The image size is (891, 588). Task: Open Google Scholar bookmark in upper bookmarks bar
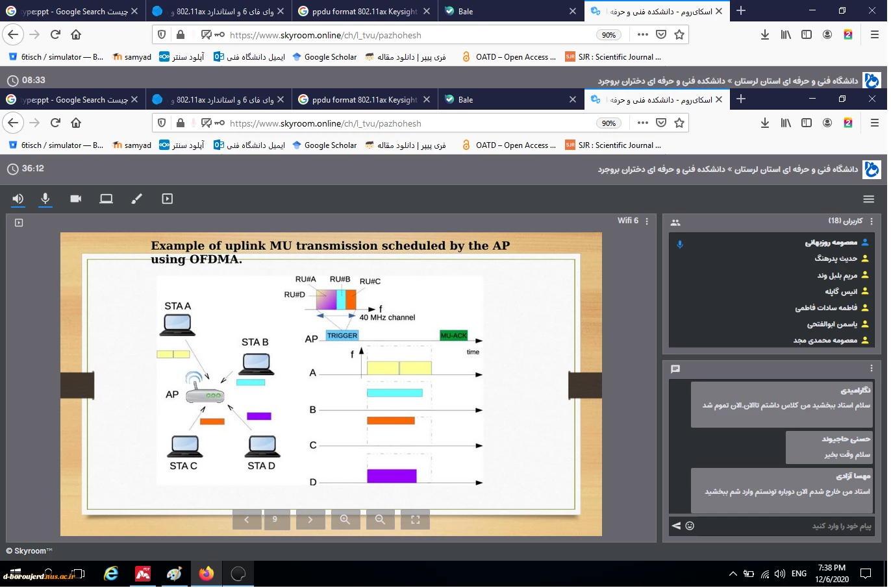point(324,57)
